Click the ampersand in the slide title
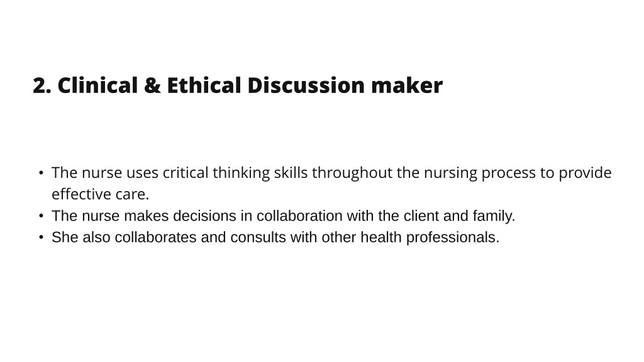Screen dimensions: 644x362 [x=152, y=85]
